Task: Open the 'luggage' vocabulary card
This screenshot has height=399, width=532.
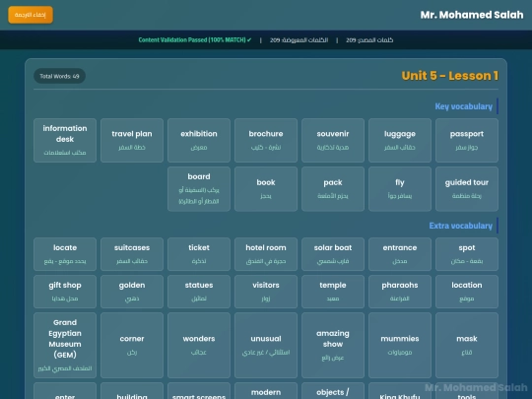Action: (400, 140)
